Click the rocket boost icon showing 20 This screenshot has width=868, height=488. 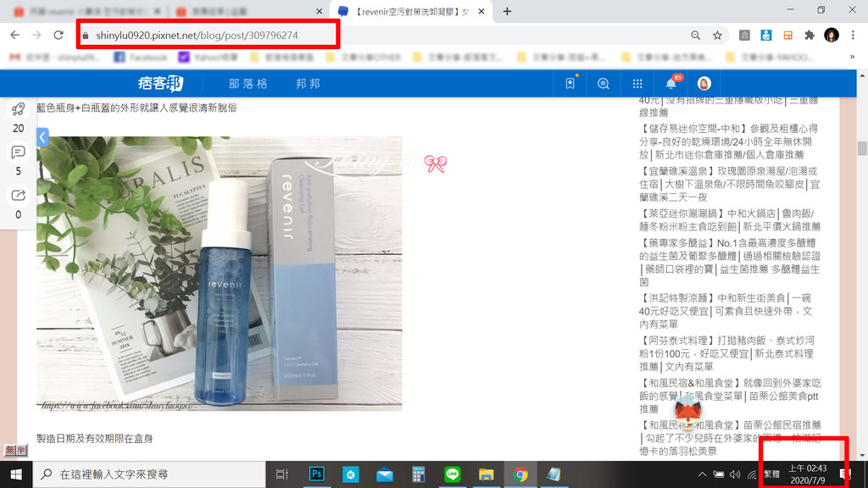point(19,109)
